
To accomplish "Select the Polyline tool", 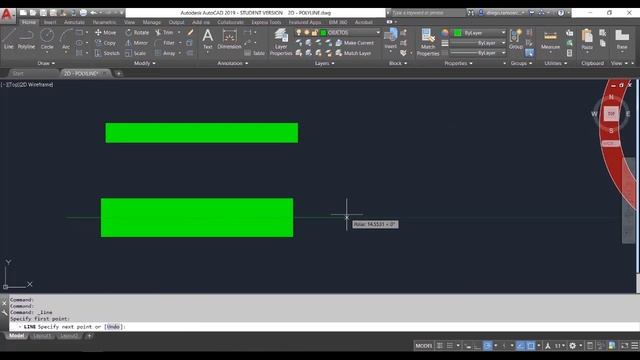I will point(26,39).
